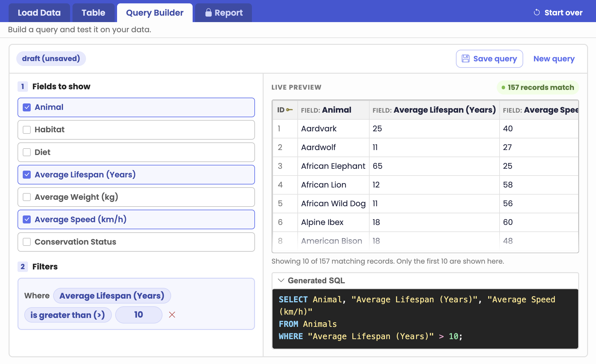The image size is (596, 364).
Task: Click the Habitat field label
Action: 49,130
